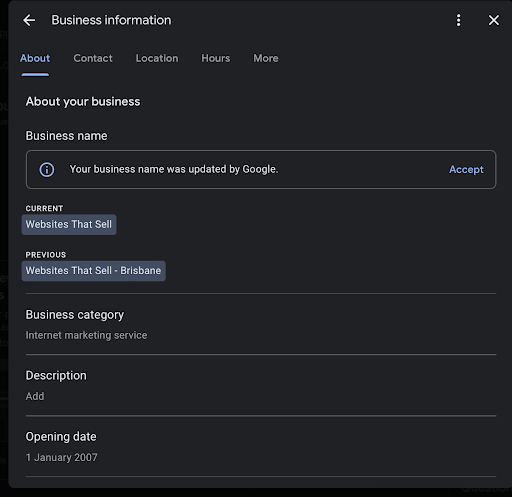Click current name 'Websites That Sell'

[69, 224]
